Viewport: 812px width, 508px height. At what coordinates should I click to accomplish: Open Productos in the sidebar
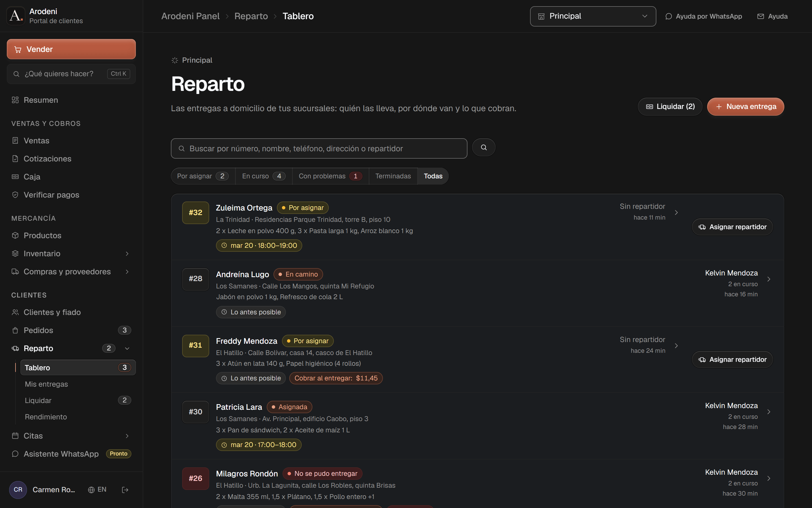71,236
